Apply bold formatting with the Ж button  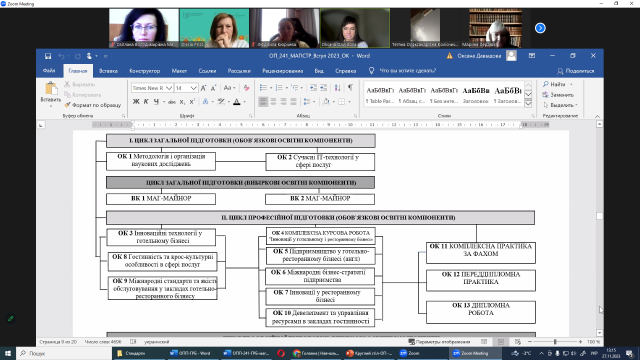136,102
